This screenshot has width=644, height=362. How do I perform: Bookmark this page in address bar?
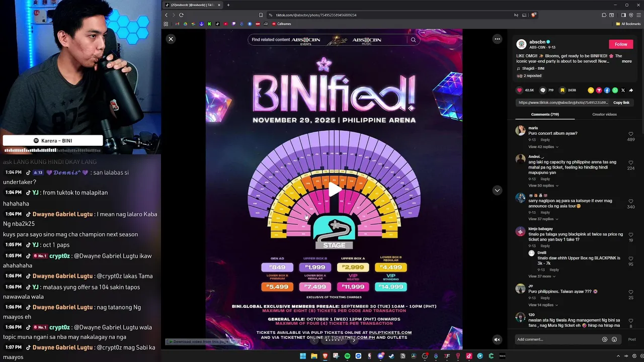click(261, 15)
